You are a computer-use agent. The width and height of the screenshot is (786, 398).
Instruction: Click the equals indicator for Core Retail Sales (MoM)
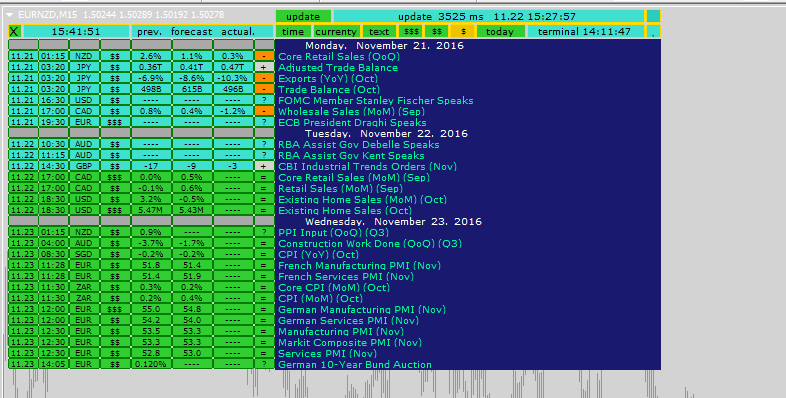tap(264, 177)
